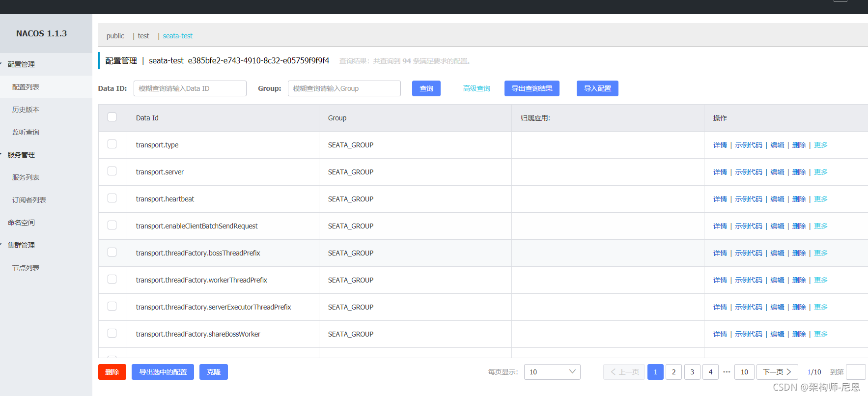This screenshot has width=868, height=396.
Task: Focus the Data ID search input
Action: [x=190, y=88]
